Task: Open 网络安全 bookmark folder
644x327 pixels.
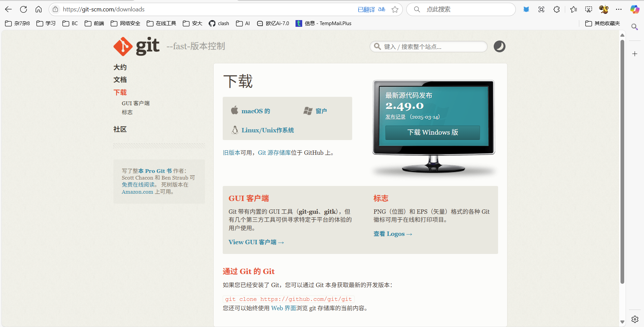Action: point(125,23)
